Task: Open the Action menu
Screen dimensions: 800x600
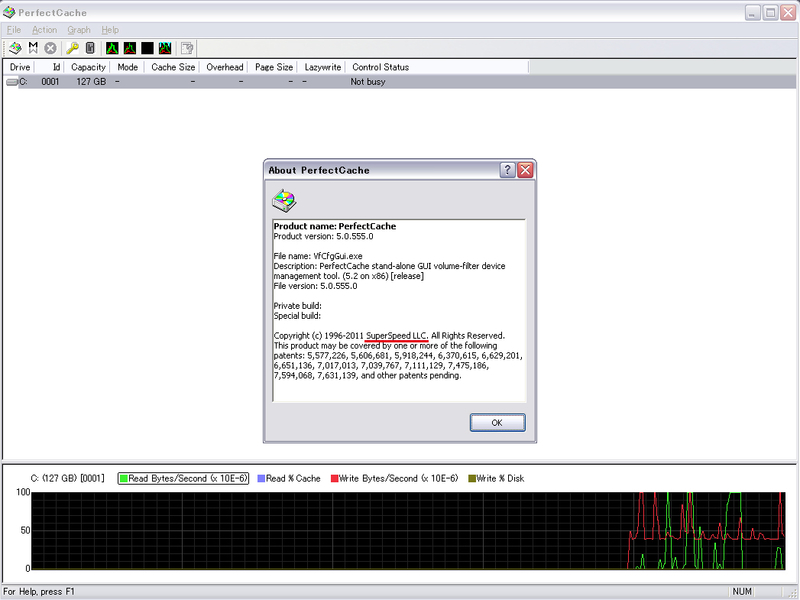Action: pos(44,30)
